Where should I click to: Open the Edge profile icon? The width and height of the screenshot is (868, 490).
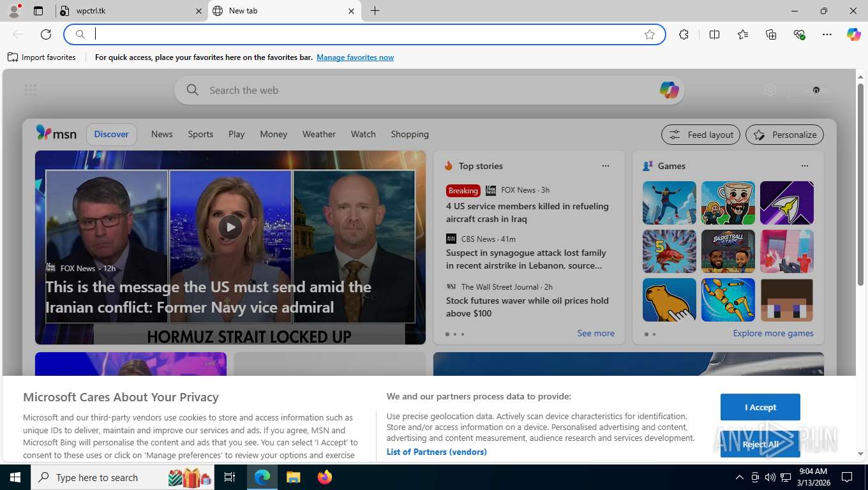(14, 11)
